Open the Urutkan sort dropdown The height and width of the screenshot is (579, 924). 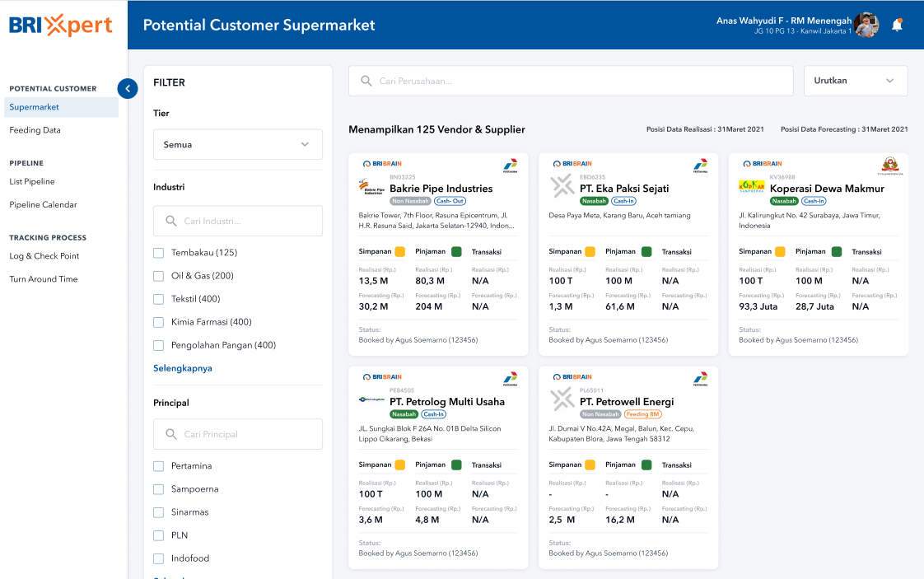[855, 81]
